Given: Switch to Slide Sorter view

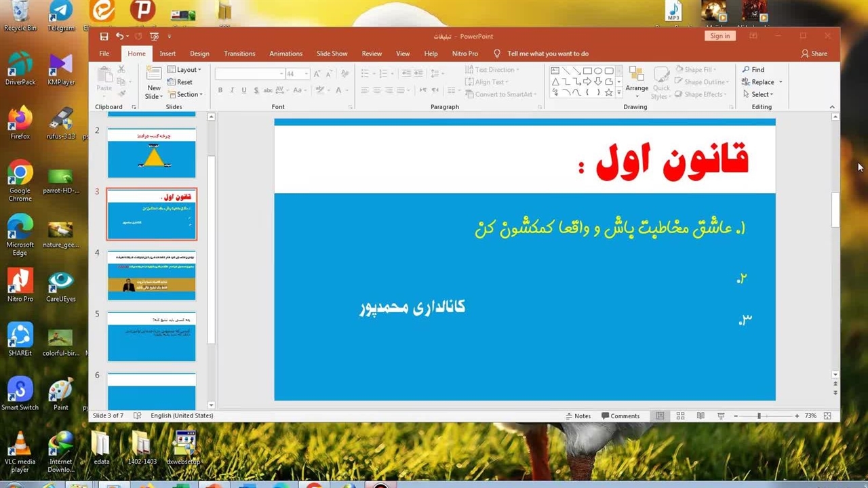Looking at the screenshot, I should pyautogui.click(x=680, y=416).
